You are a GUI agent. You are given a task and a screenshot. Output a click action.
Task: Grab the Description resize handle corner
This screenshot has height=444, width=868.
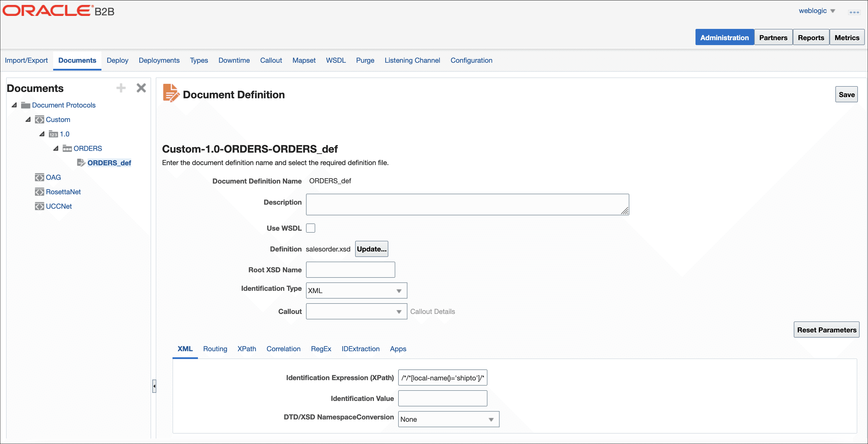[x=625, y=211]
